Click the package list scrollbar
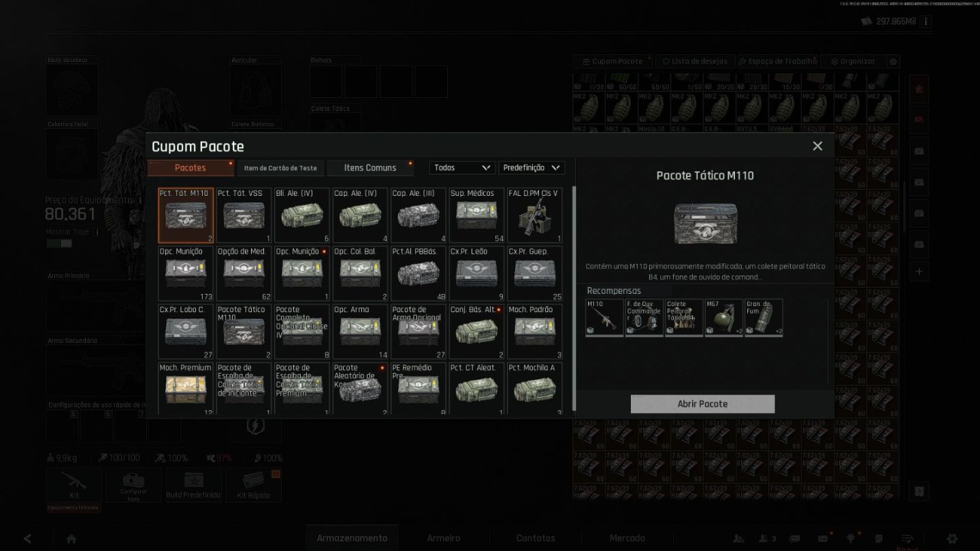Viewport: 980px width, 551px height. coord(573,299)
